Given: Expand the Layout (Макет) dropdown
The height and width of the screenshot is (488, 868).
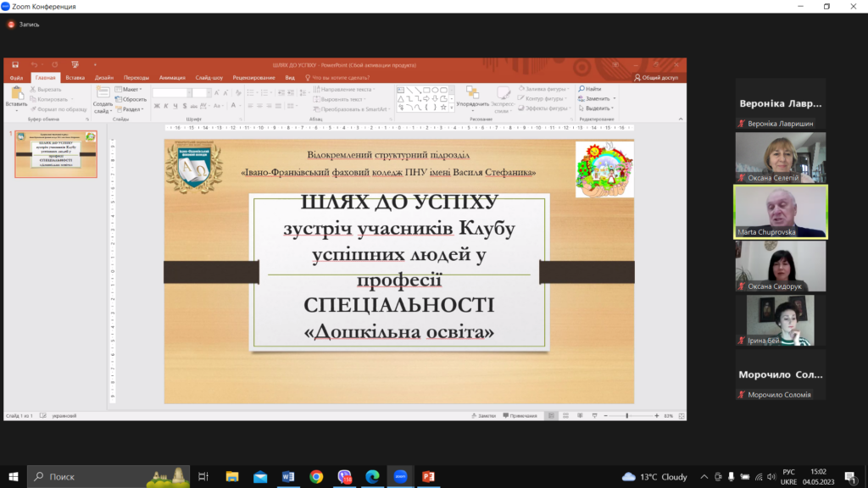Looking at the screenshot, I should (x=131, y=89).
